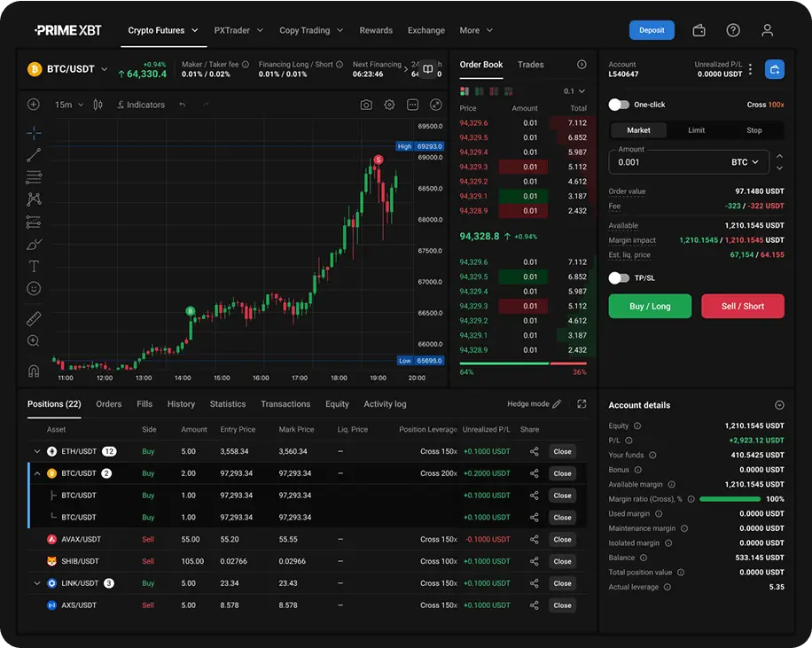Expand the ETH/USDT position group
The width and height of the screenshot is (812, 648).
(x=36, y=452)
